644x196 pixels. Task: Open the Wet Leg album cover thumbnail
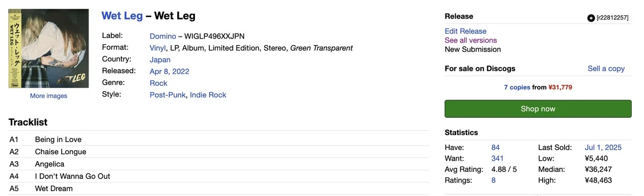pyautogui.click(x=49, y=48)
